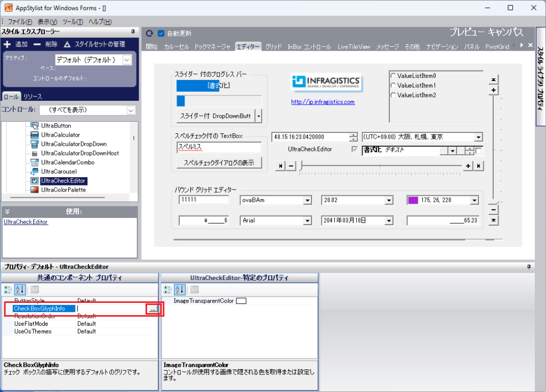546x392 pixels.
Task: Open the time zone dropdown showing 大阪、札幌、東京
Action: point(478,137)
